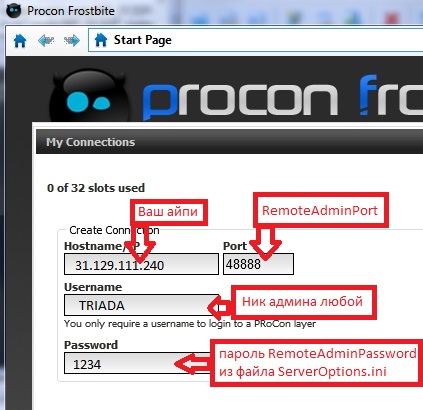Click the red "Ваш айпи" annotation box
The width and height of the screenshot is (423, 410).
(x=169, y=212)
